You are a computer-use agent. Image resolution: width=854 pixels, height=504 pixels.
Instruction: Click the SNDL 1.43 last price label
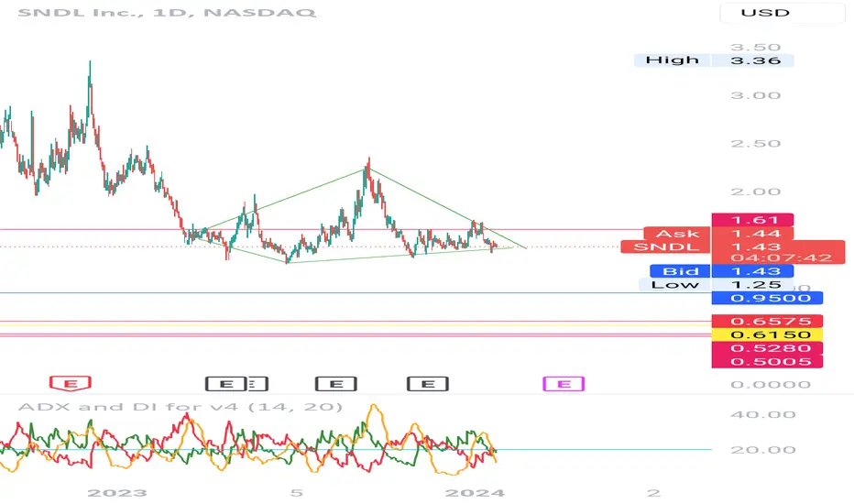733,247
